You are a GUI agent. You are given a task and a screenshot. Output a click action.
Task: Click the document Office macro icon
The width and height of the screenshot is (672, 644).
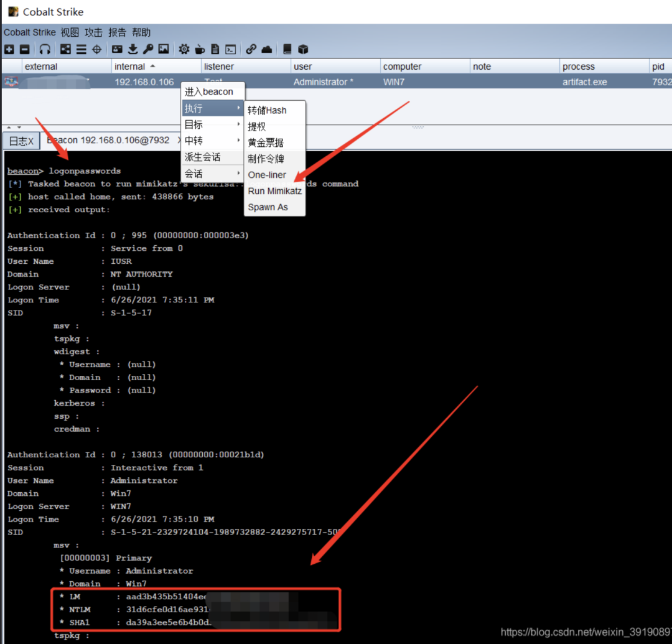click(215, 49)
